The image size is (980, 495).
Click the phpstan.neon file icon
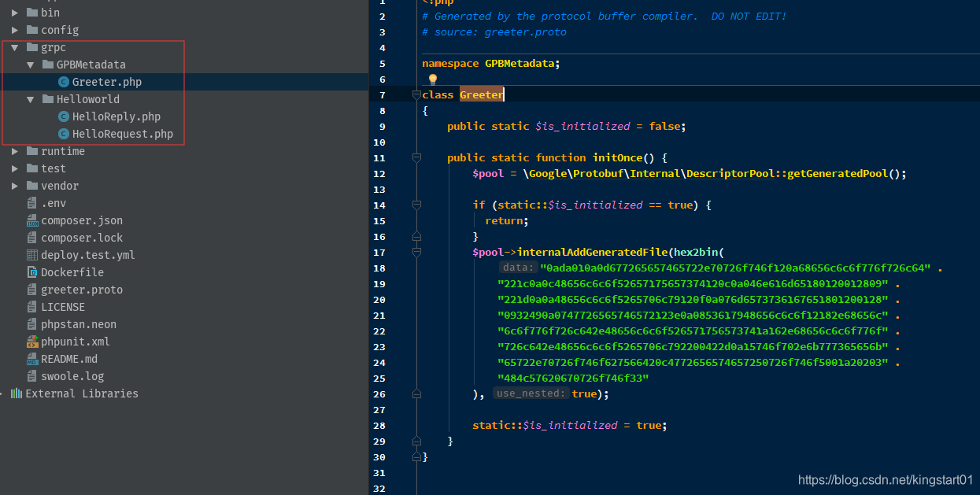(x=32, y=324)
